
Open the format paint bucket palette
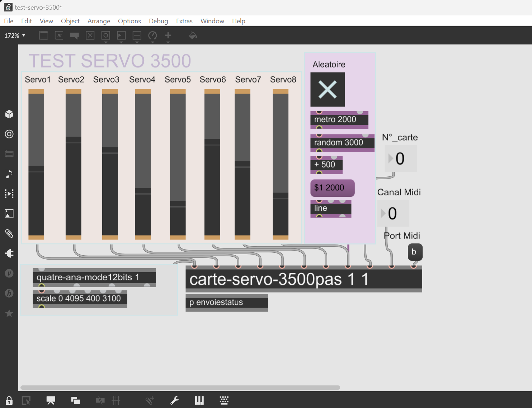[x=193, y=35]
